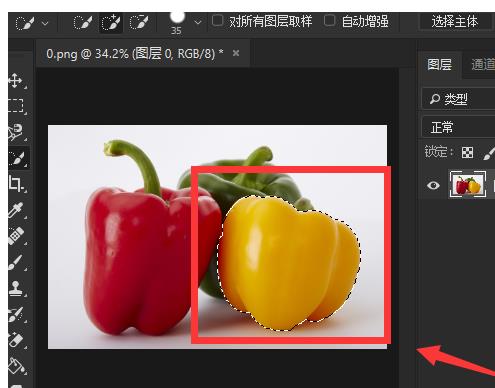Viewport: 495px width, 388px height.
Task: Switch to the 通道 panel tab
Action: pos(483,64)
